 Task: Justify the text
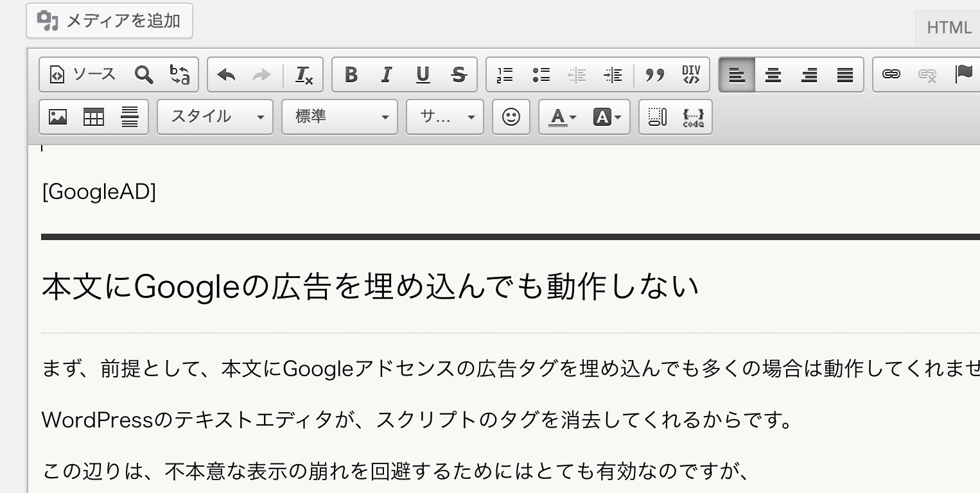pos(845,74)
